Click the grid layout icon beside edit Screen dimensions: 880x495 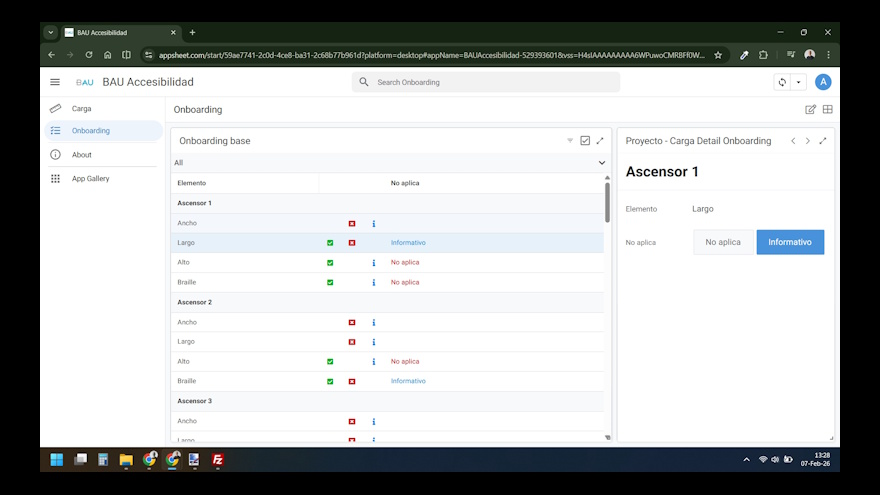pyautogui.click(x=828, y=110)
